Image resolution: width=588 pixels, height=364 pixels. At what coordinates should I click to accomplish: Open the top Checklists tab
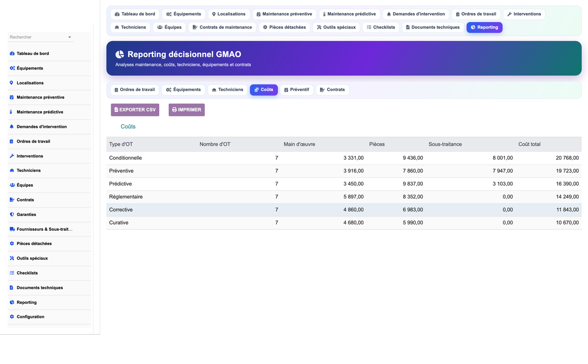(381, 27)
